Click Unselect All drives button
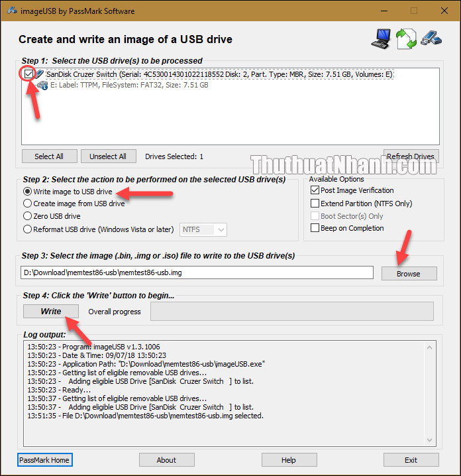 point(109,156)
